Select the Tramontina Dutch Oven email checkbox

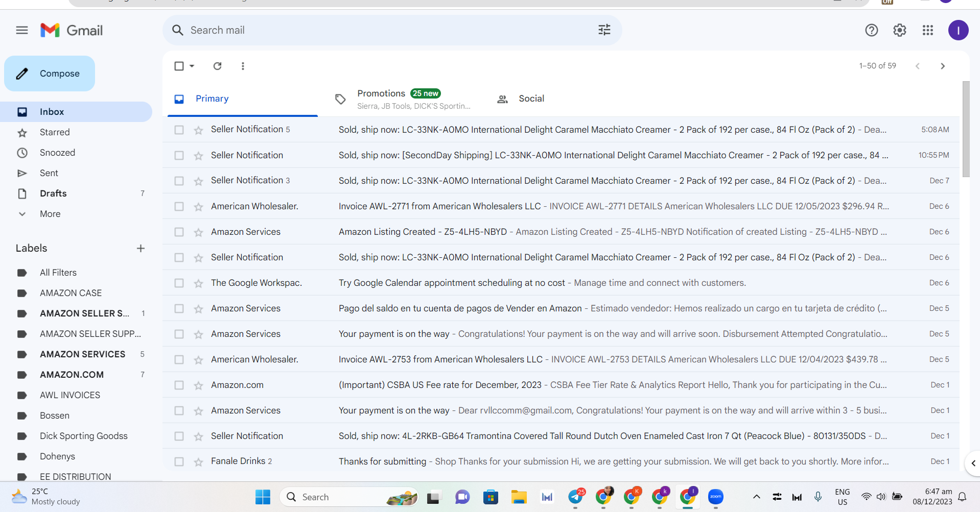coord(179,436)
